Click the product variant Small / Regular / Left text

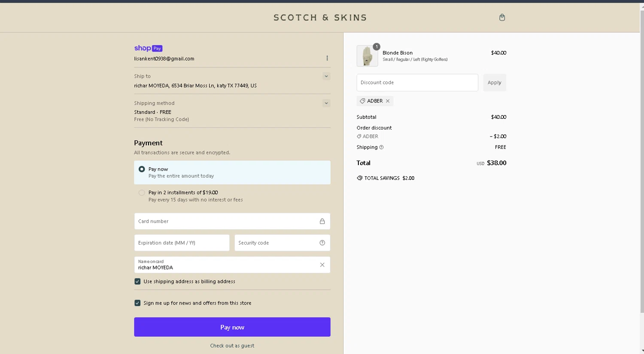pos(415,60)
